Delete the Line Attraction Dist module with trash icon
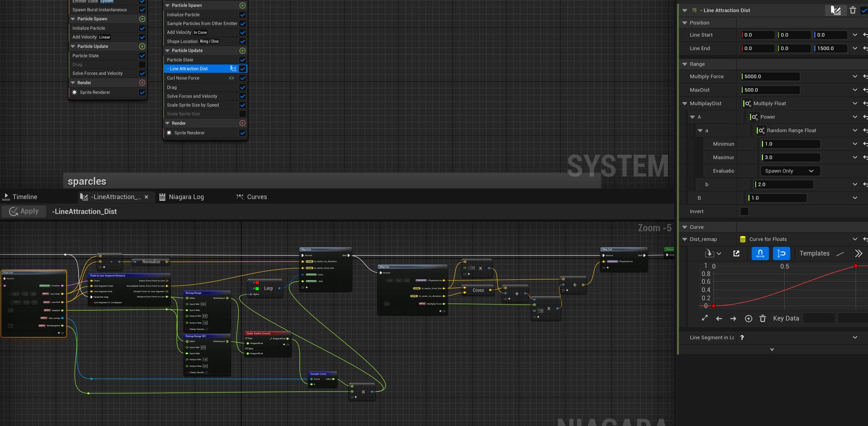The height and width of the screenshot is (426, 868). 853,10
